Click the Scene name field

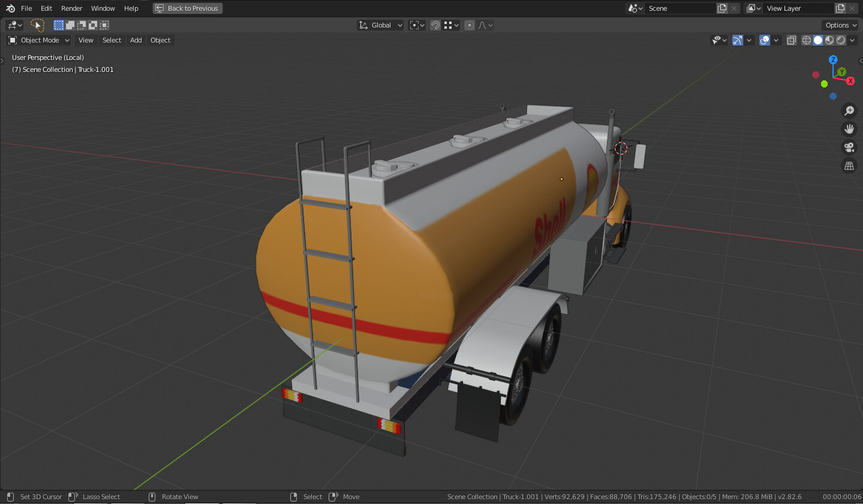tap(681, 8)
